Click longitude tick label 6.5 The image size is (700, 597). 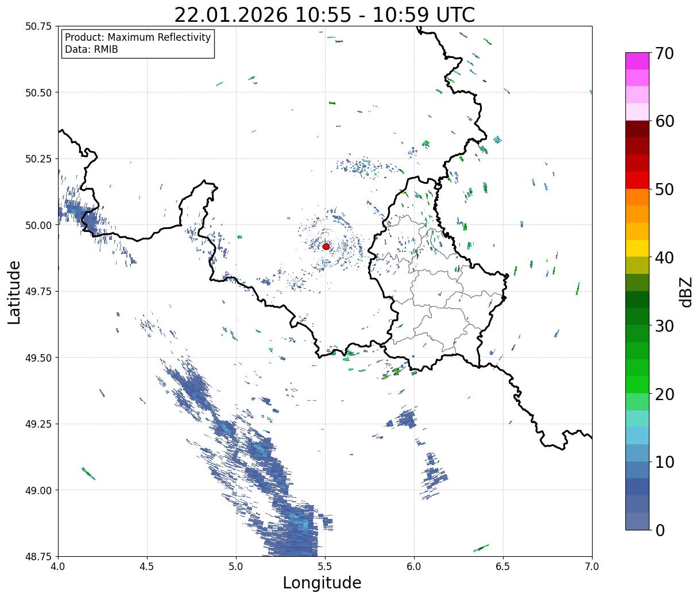point(503,566)
